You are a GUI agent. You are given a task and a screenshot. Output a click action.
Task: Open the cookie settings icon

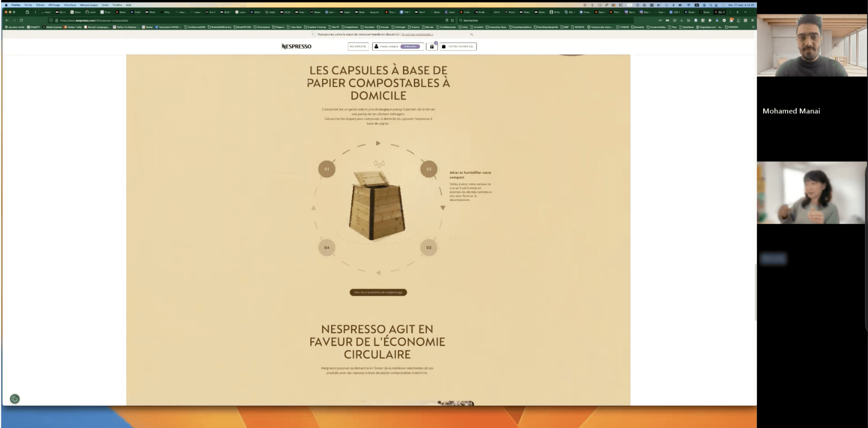point(15,399)
